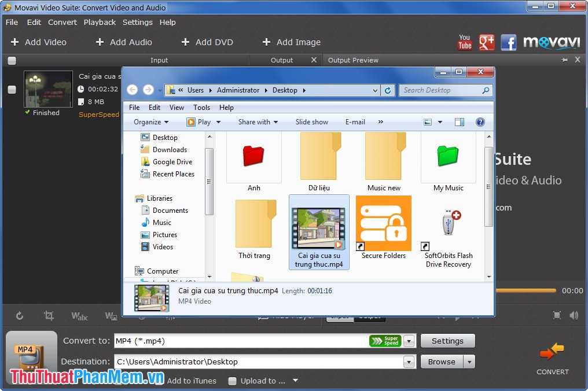
Task: Check the Upload to option
Action: click(232, 381)
